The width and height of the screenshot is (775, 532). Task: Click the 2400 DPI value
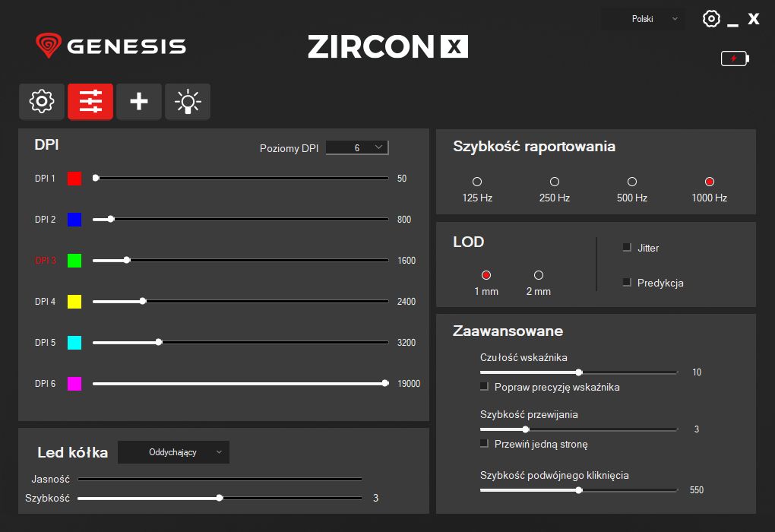coord(406,302)
